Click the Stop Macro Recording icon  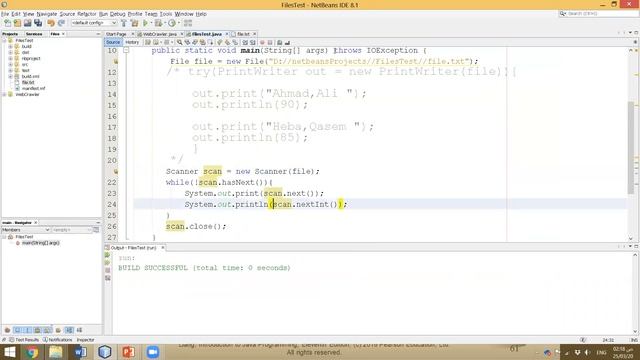point(270,42)
